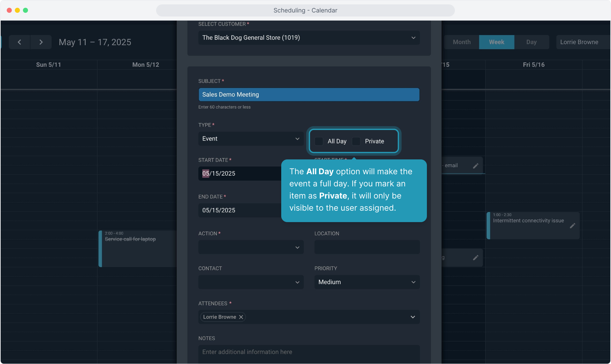Remove Lorrie Browne from attendees
The height and width of the screenshot is (364, 611).
[241, 317]
